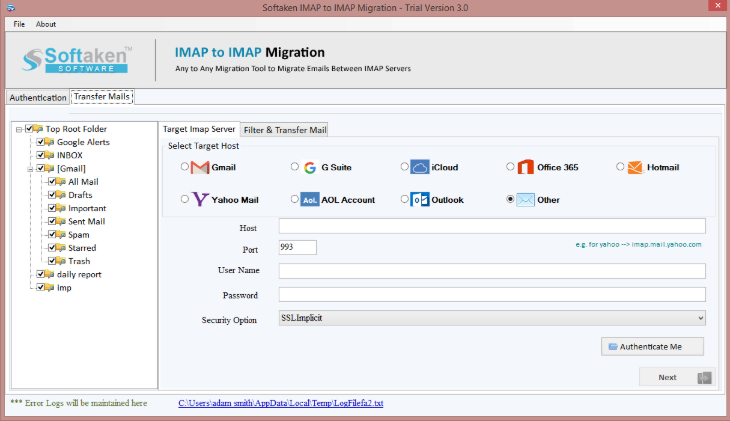Image resolution: width=730 pixels, height=421 pixels.
Task: Uncheck the Top Root Folder checkbox
Action: point(29,129)
